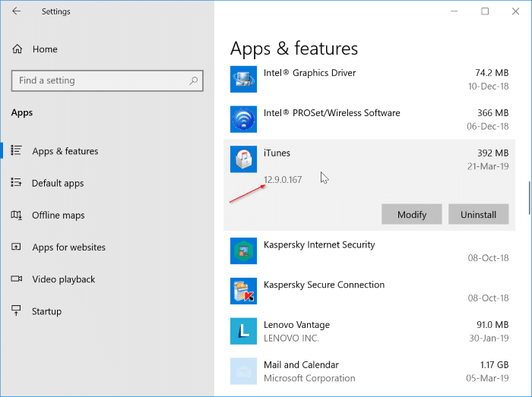Click the Video playback camera icon
This screenshot has height=397, width=532.
[x=16, y=279]
